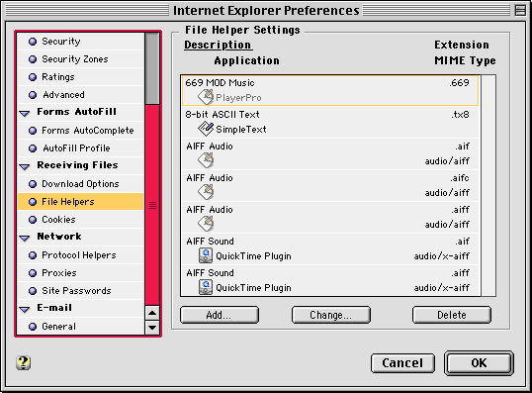The height and width of the screenshot is (393, 532).
Task: Click the QuickTime Plugin icon in the .aiff AIFF Sound row
Action: [x=206, y=287]
